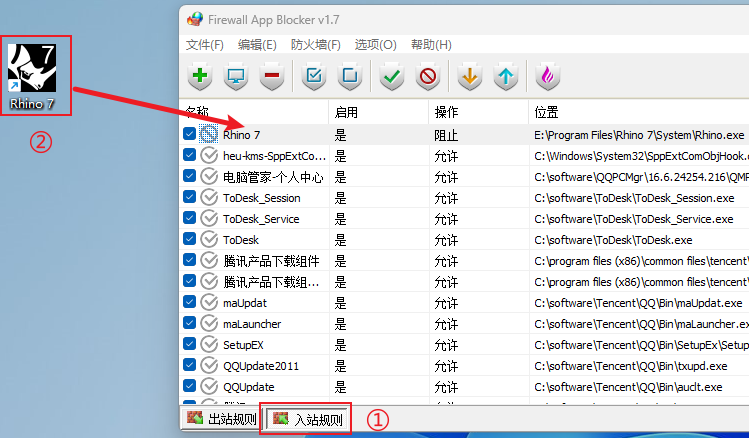Uncheck the Rhino 7 rule checkbox
749x438 pixels.
(x=189, y=134)
